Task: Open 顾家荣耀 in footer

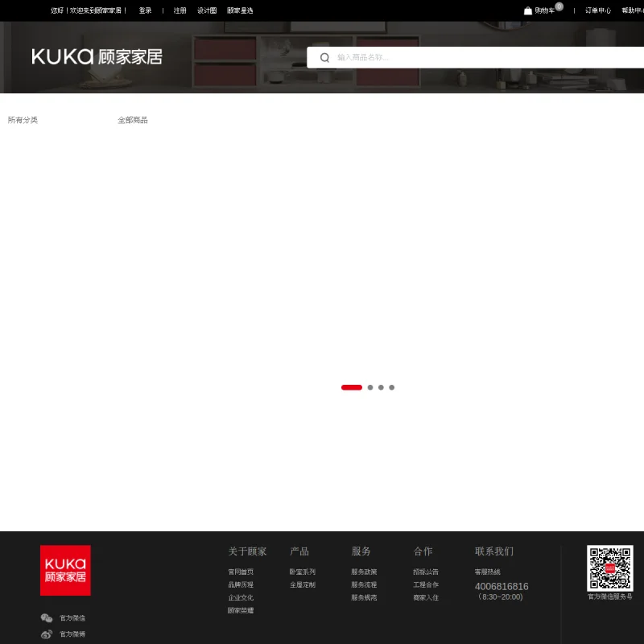Action: (241, 610)
